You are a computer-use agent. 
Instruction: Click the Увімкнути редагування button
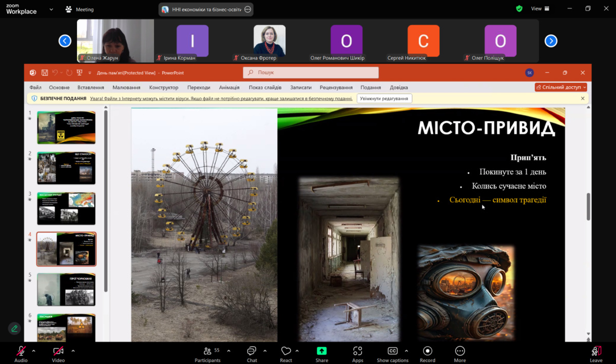(384, 98)
